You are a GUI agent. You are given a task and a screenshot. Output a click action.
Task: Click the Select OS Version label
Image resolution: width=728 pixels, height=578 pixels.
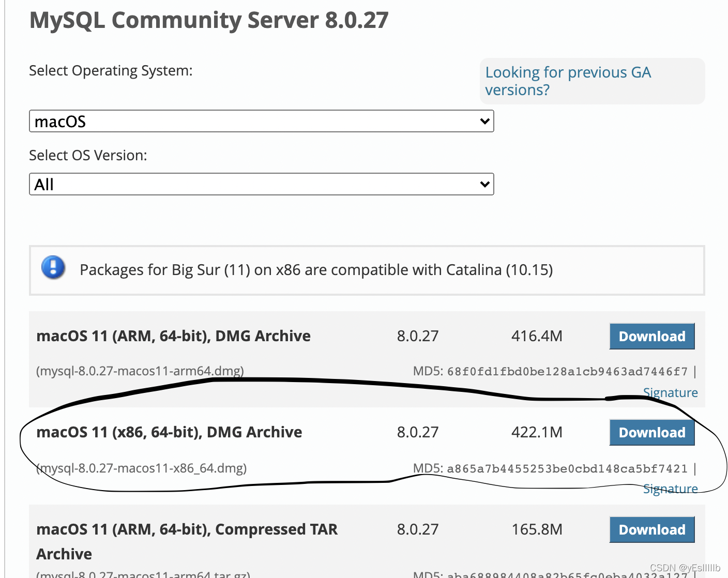pos(88,155)
